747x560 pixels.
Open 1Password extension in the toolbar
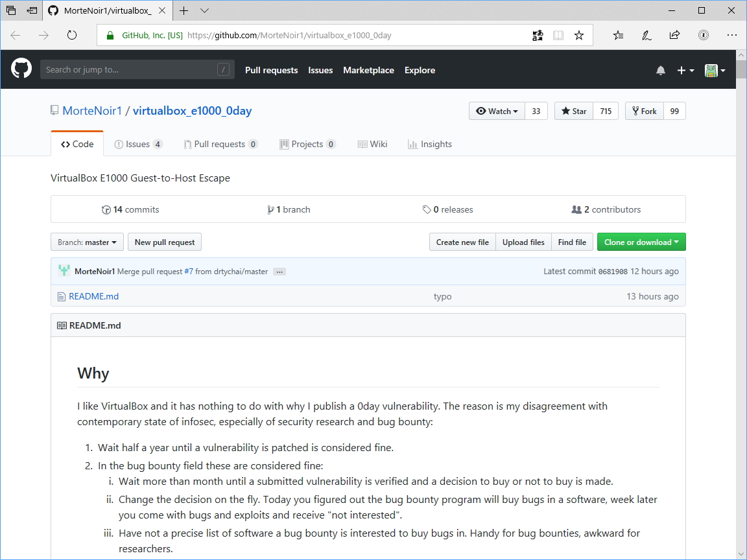704,35
